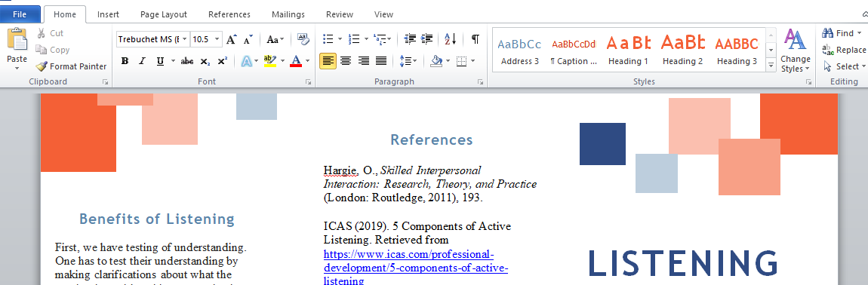Screen dimensions: 868x285
Task: Open the Replace dialog
Action: [x=844, y=50]
